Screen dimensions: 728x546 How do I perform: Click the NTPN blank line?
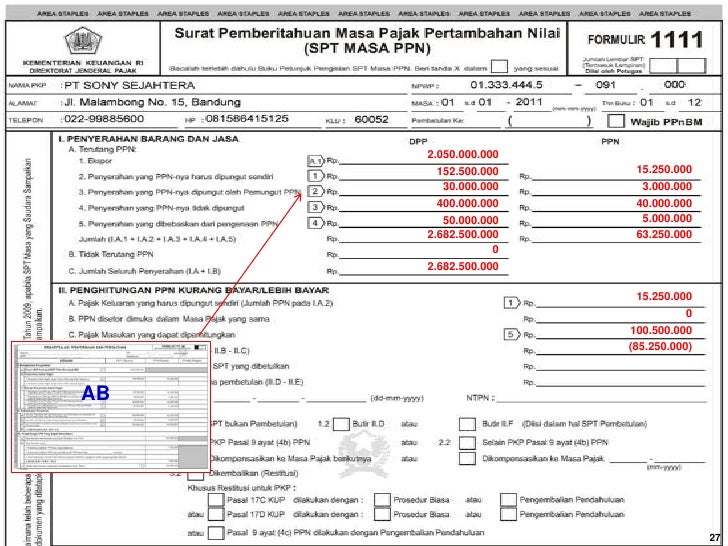[601, 398]
